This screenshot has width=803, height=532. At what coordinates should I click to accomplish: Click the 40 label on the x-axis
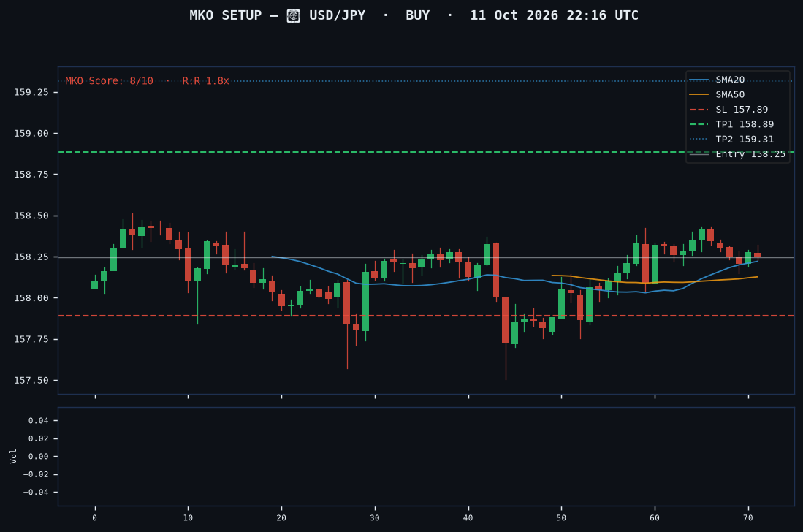pos(468,518)
